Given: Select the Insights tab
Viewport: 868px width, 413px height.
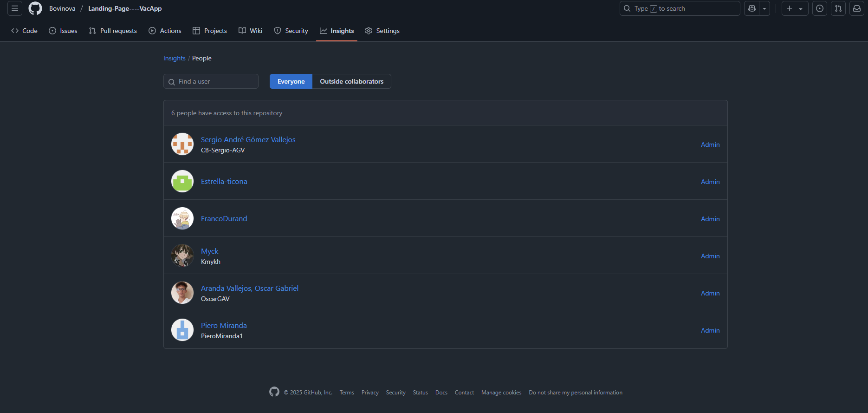Looking at the screenshot, I should tap(337, 31).
